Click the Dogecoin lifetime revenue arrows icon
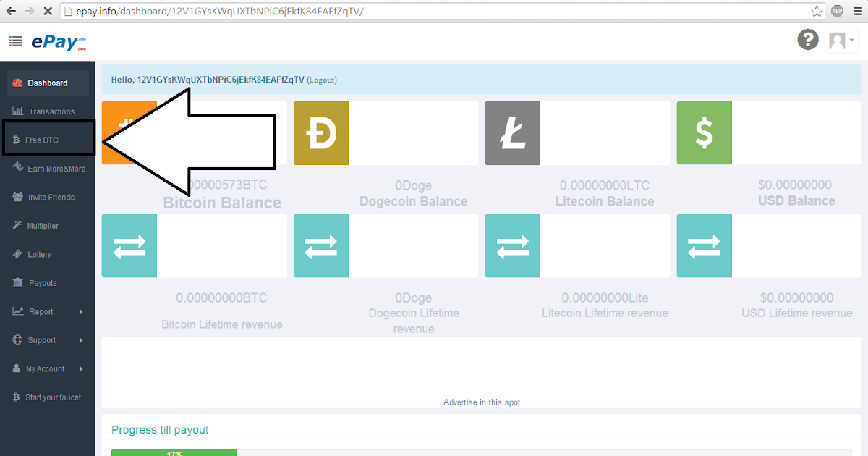 click(x=321, y=245)
